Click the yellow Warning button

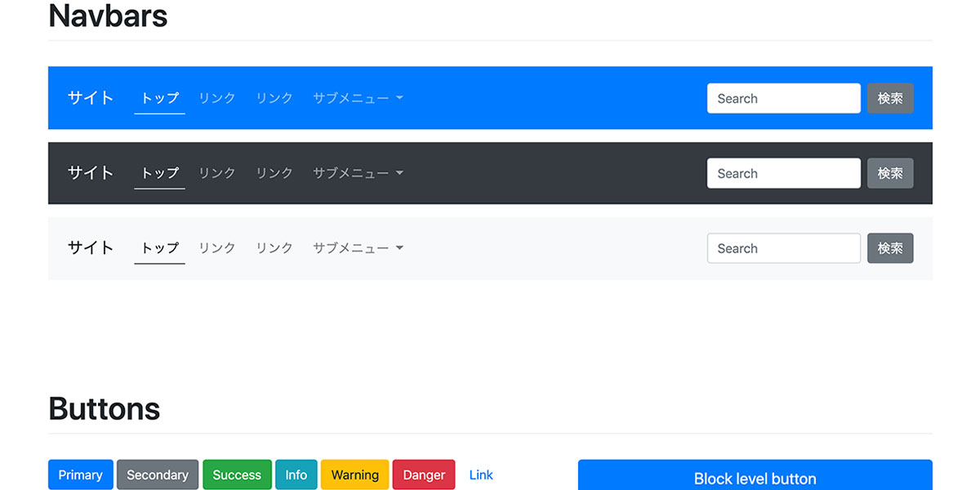click(354, 475)
